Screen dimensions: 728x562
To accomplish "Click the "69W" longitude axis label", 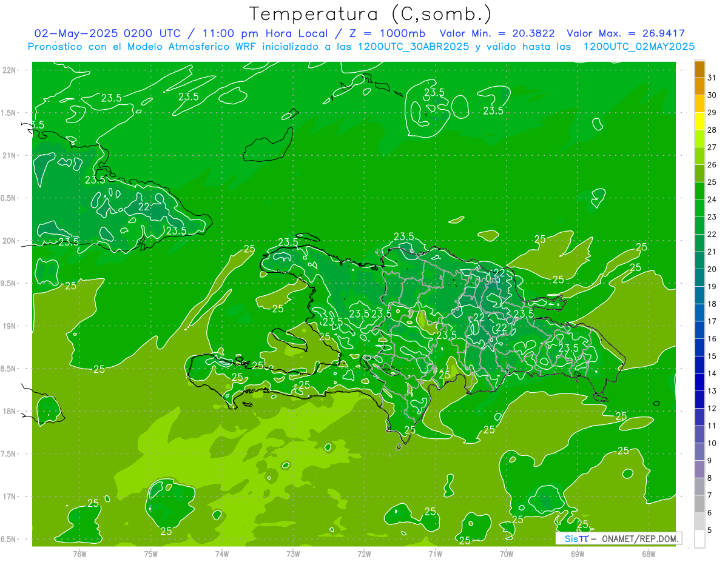I will coord(577,554).
